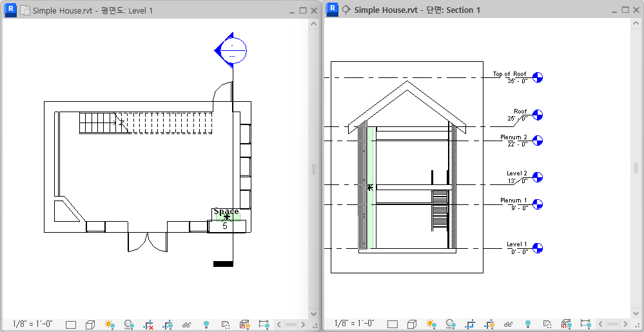Toggle Crop View in Level 1 plan window
This screenshot has width=644, height=332.
[148, 325]
